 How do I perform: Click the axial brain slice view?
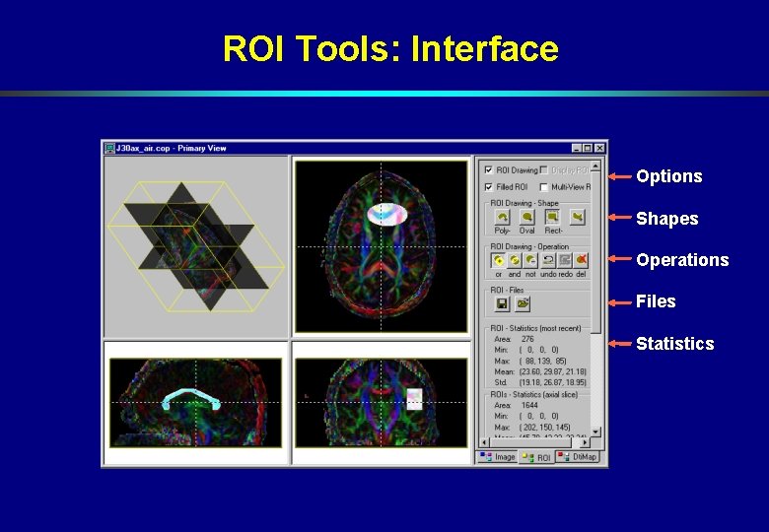click(382, 246)
